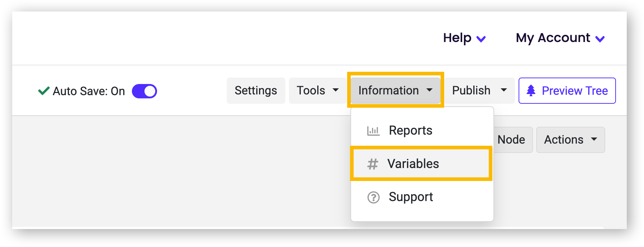Click the Help chevron arrow
The image size is (644, 247).
point(481,39)
